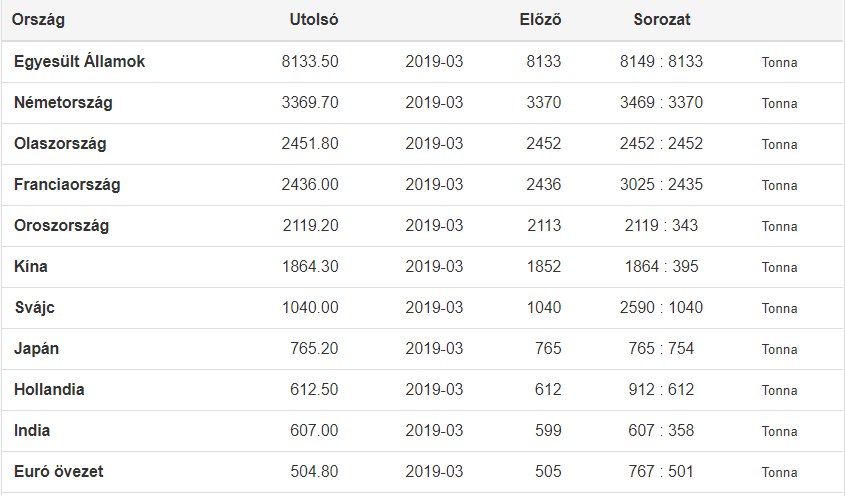Select the Franciaország country link
845x496 pixels.
67,185
